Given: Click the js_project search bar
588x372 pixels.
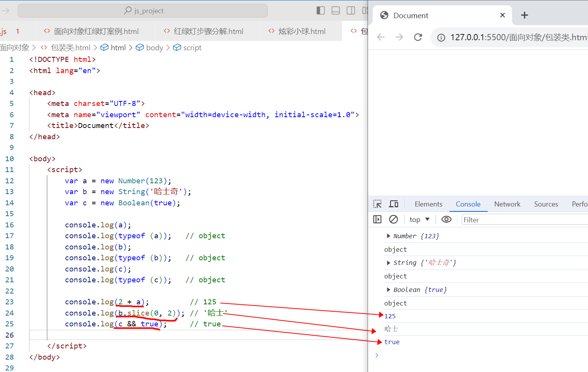Looking at the screenshot, I should [x=143, y=11].
